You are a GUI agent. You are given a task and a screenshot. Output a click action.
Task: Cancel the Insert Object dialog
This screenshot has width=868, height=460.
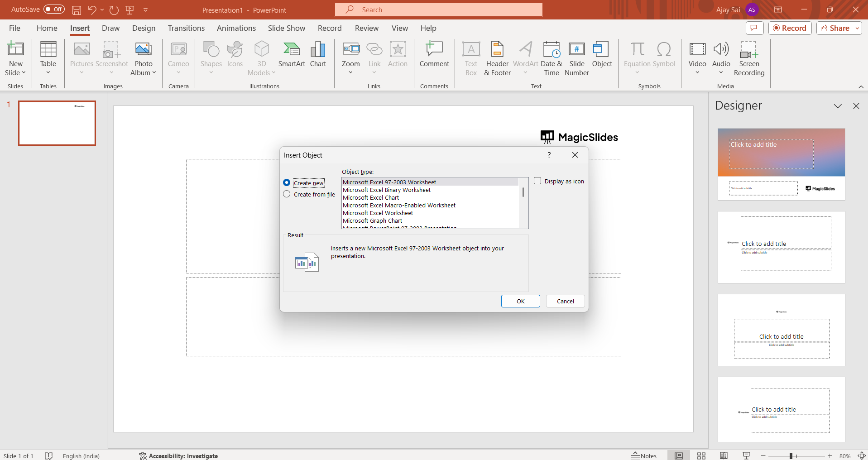coord(565,301)
